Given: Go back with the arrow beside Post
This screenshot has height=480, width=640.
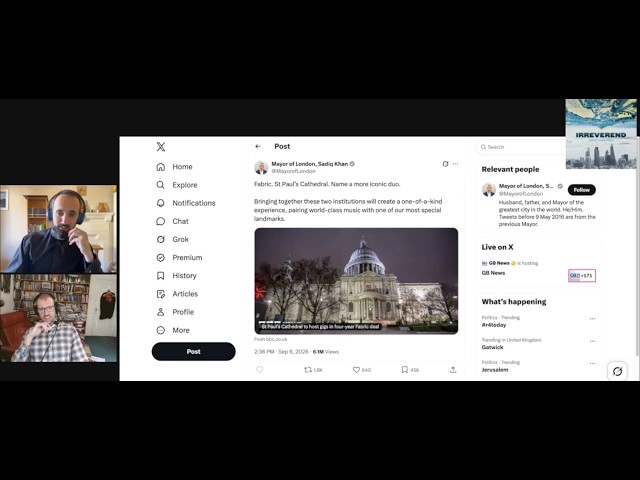Looking at the screenshot, I should coord(258,146).
